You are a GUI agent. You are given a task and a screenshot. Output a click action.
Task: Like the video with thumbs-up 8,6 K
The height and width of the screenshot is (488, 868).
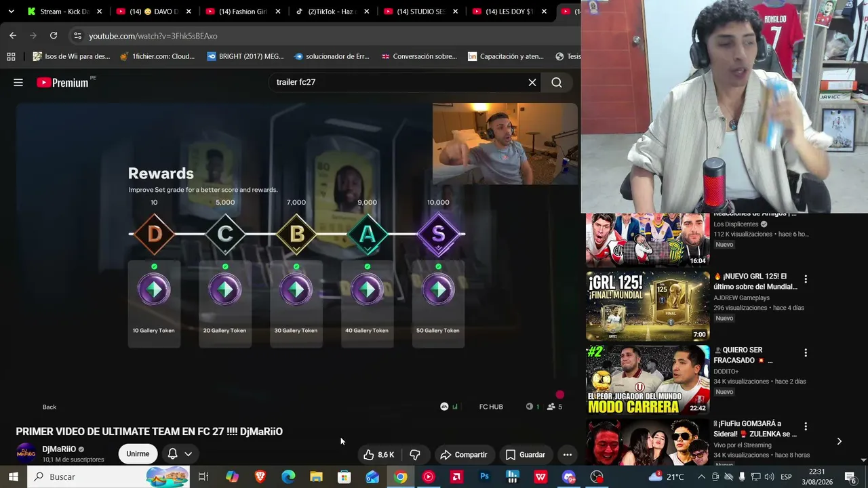pyautogui.click(x=378, y=455)
